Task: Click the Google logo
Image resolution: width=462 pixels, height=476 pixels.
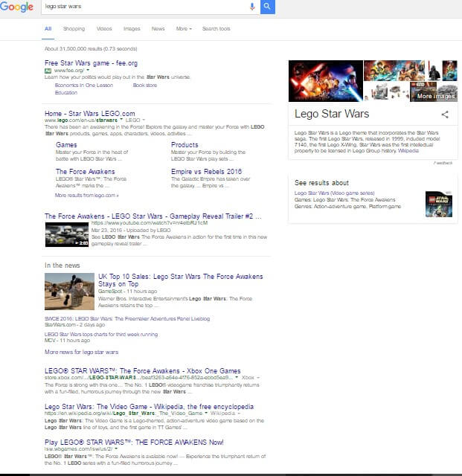Action: point(16,7)
